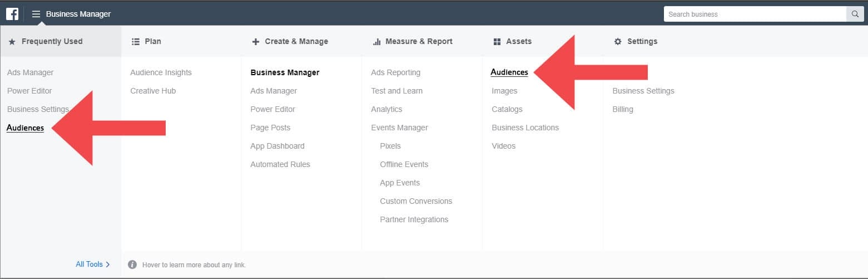Image resolution: width=868 pixels, height=279 pixels.
Task: Open Events Manager
Action: point(400,128)
